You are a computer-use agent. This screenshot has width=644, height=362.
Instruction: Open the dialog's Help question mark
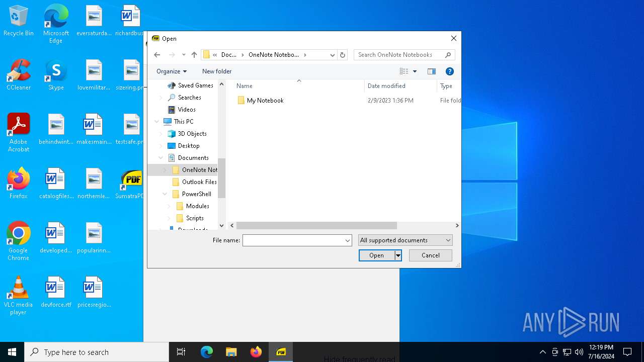tap(450, 71)
